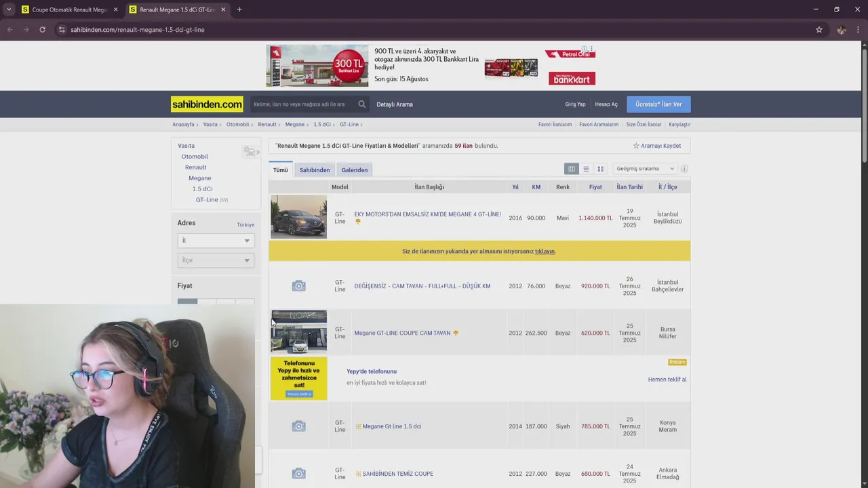Open the Megane GT-LINE COUPE CAM TAVAN listing
This screenshot has height=488, width=868.
(402, 333)
